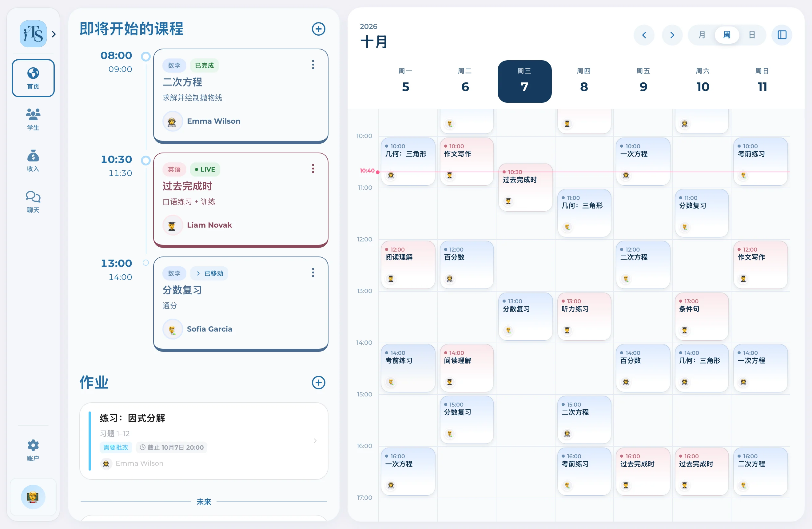812x529 pixels.
Task: Expand the 练习：因式分解 homework card chevron
Action: [x=315, y=441]
